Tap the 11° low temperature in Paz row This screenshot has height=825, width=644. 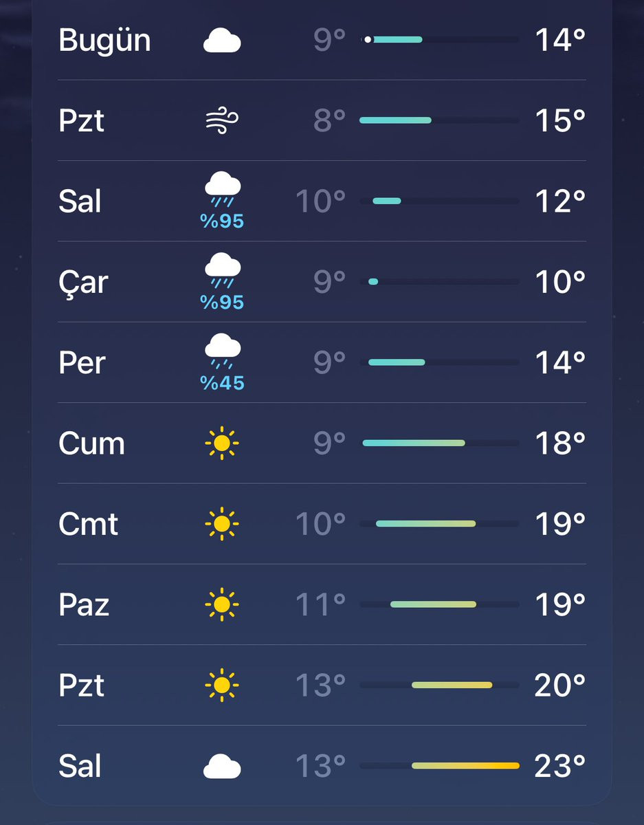click(x=320, y=604)
